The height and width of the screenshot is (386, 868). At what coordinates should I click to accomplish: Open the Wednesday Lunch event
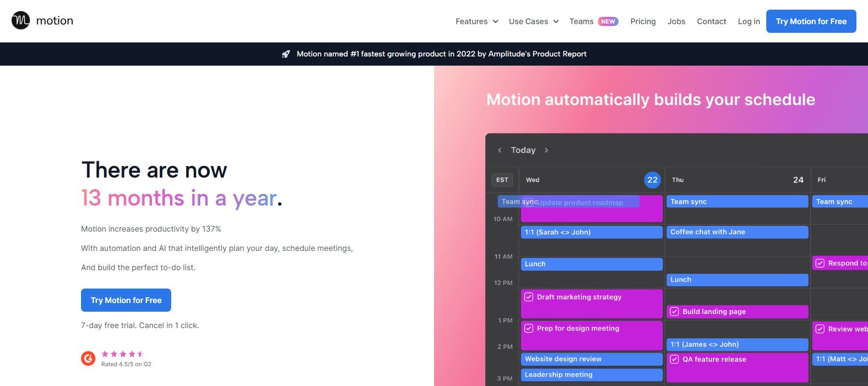tap(592, 264)
